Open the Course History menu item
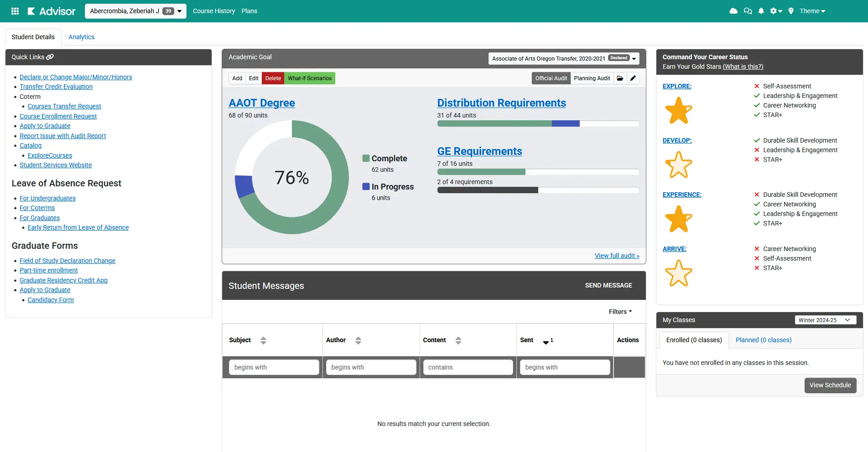The image size is (868, 452). point(213,10)
